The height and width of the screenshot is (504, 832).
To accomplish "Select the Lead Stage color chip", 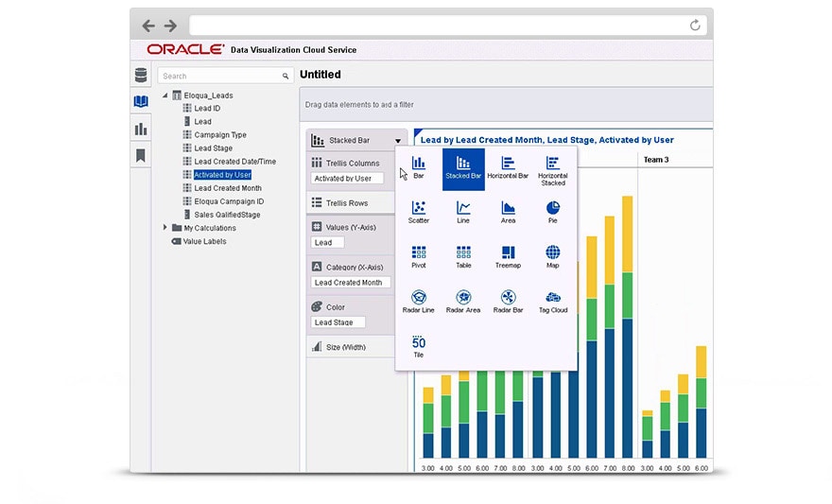I will click(x=338, y=322).
